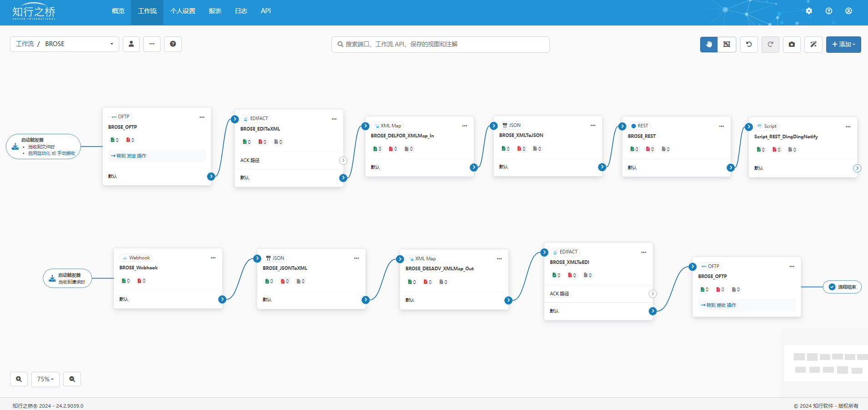This screenshot has height=410, width=868.
Task: Click the workspace members person icon
Action: pos(131,44)
